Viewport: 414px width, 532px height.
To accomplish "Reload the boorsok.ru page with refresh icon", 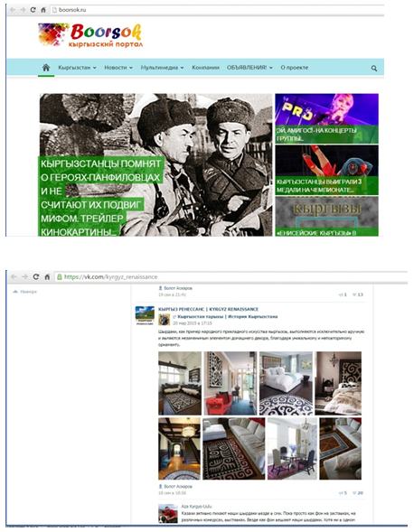I will click(x=33, y=10).
